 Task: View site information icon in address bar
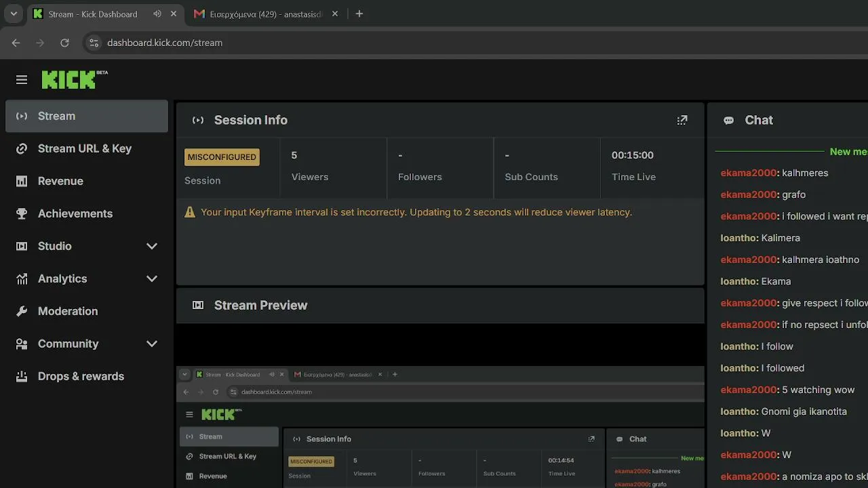[x=94, y=43]
